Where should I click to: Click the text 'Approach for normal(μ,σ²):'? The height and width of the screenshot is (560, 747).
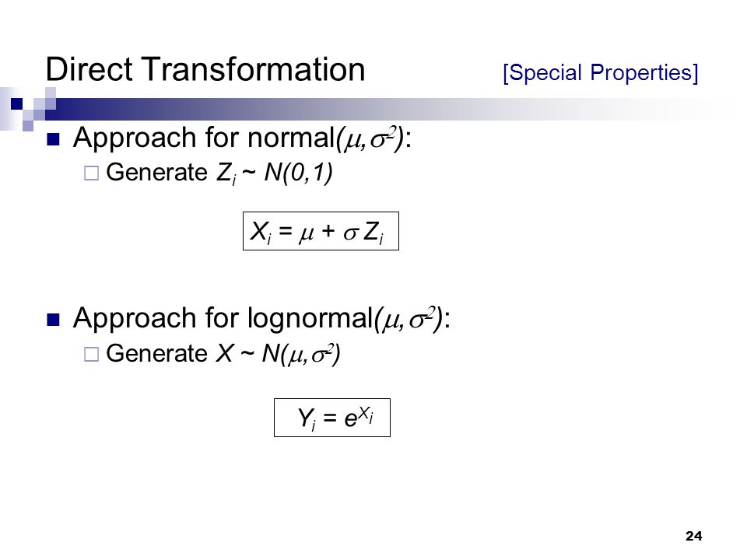click(242, 138)
